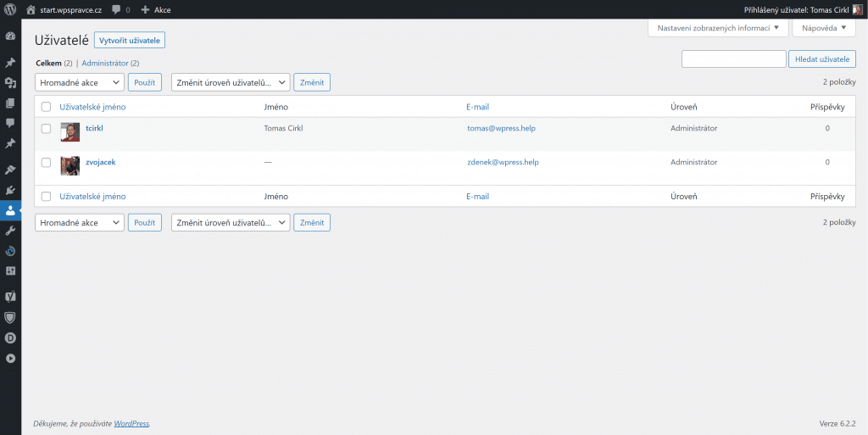Open the bottom Změnit úroveň uživatelů dropdown
Screen dimensions: 868x435
[x=231, y=222]
